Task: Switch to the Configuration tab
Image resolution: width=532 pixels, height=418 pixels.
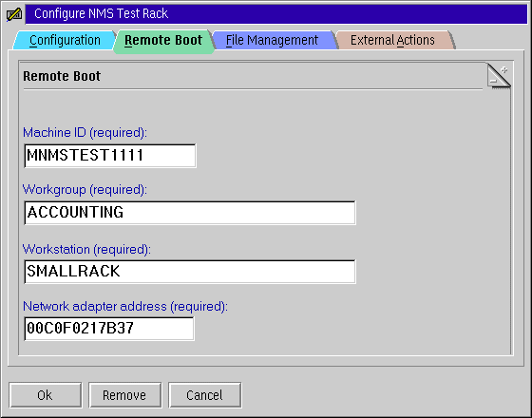Action: coord(65,40)
